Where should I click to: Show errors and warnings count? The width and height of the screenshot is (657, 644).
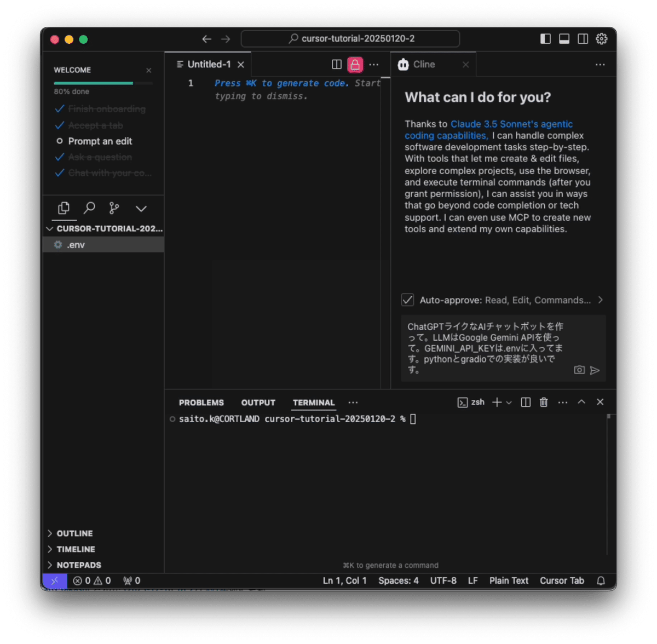(92, 581)
